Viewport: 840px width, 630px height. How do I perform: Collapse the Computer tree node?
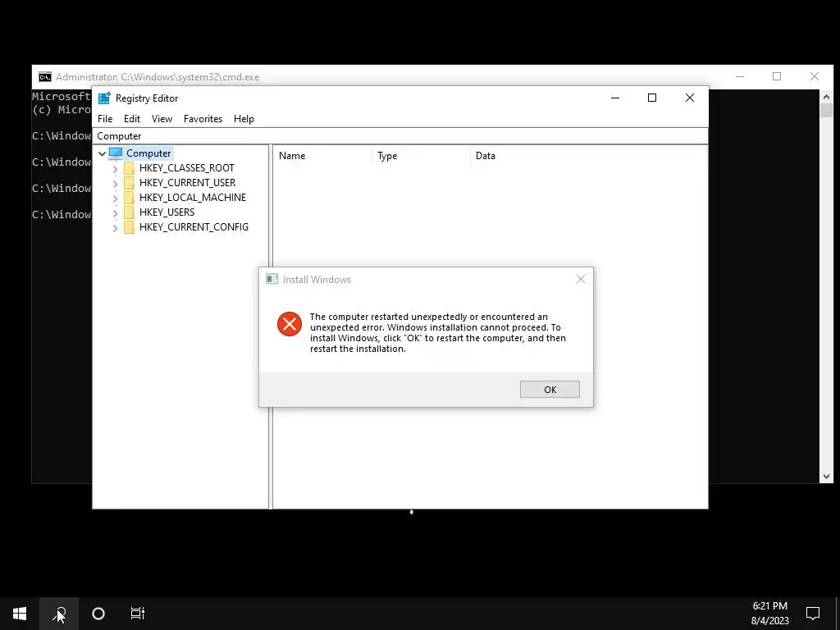click(x=102, y=153)
